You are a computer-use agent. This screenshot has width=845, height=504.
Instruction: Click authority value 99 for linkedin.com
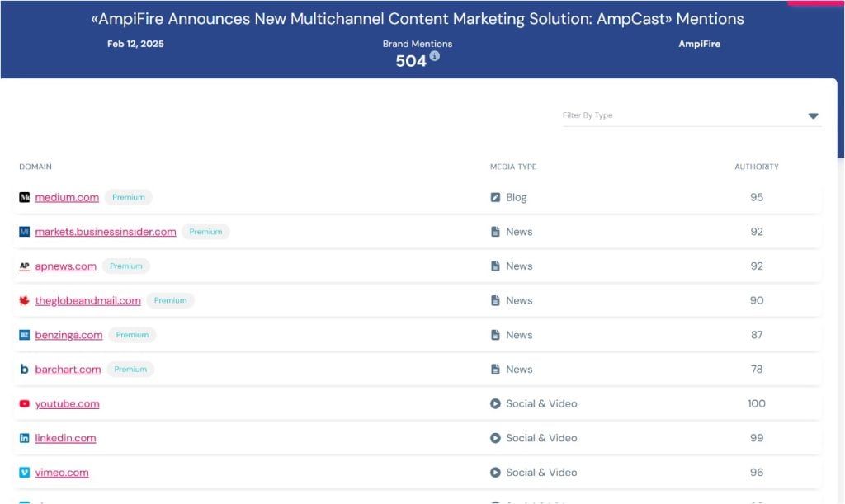click(757, 438)
